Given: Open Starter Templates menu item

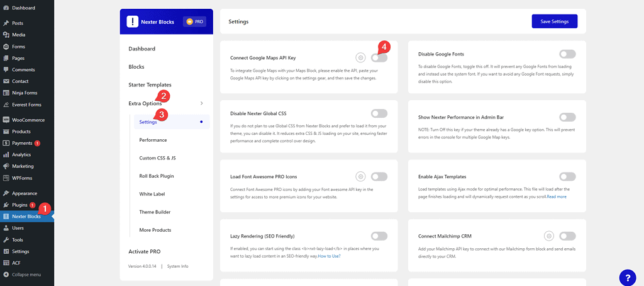Looking at the screenshot, I should (150, 85).
